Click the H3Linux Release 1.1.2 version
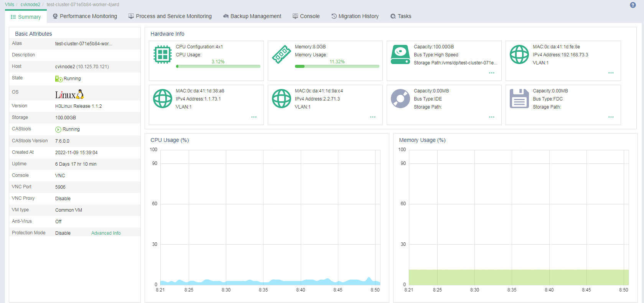 pyautogui.click(x=79, y=106)
